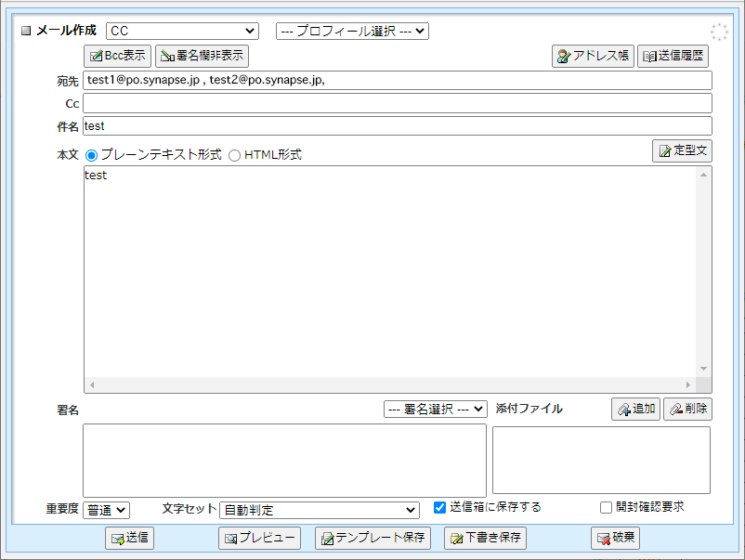Image resolution: width=745 pixels, height=560 pixels.
Task: Select プレーンテキスト形式 radio button
Action: (x=91, y=155)
